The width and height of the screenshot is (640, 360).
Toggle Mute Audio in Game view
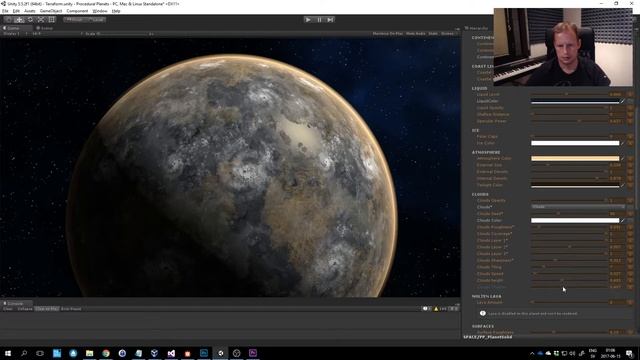[416, 33]
